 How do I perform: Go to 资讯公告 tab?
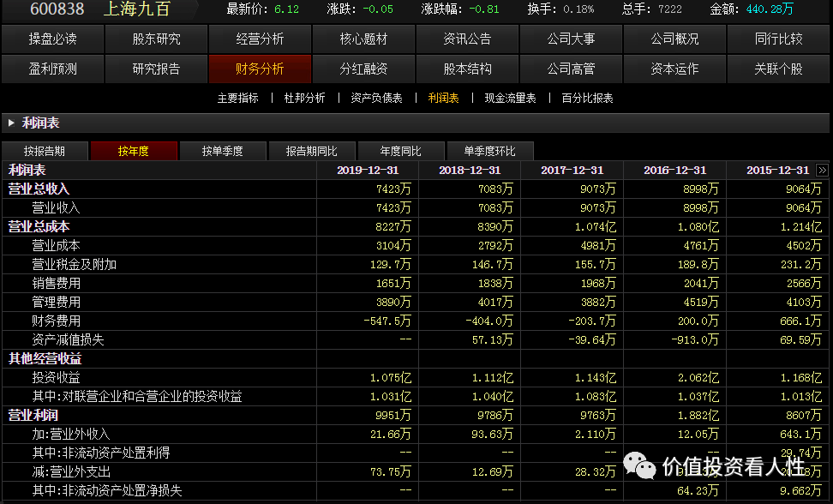coord(467,39)
